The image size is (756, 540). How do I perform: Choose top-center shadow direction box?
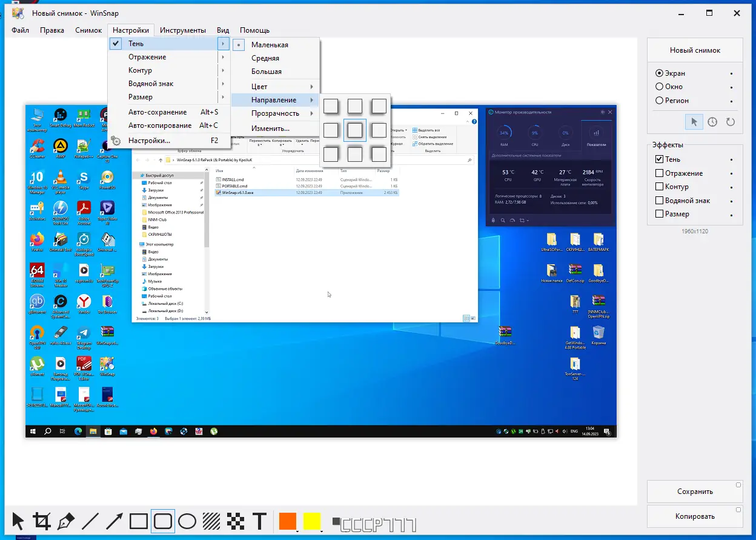click(x=355, y=106)
